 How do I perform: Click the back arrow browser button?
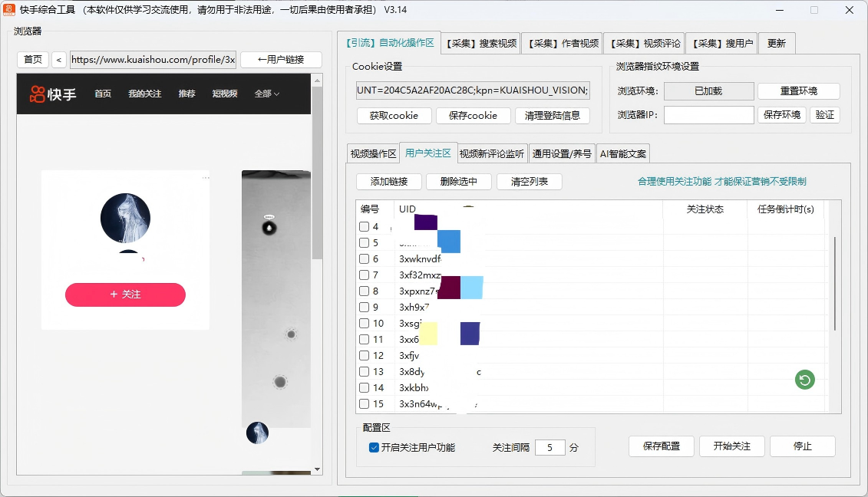(58, 59)
